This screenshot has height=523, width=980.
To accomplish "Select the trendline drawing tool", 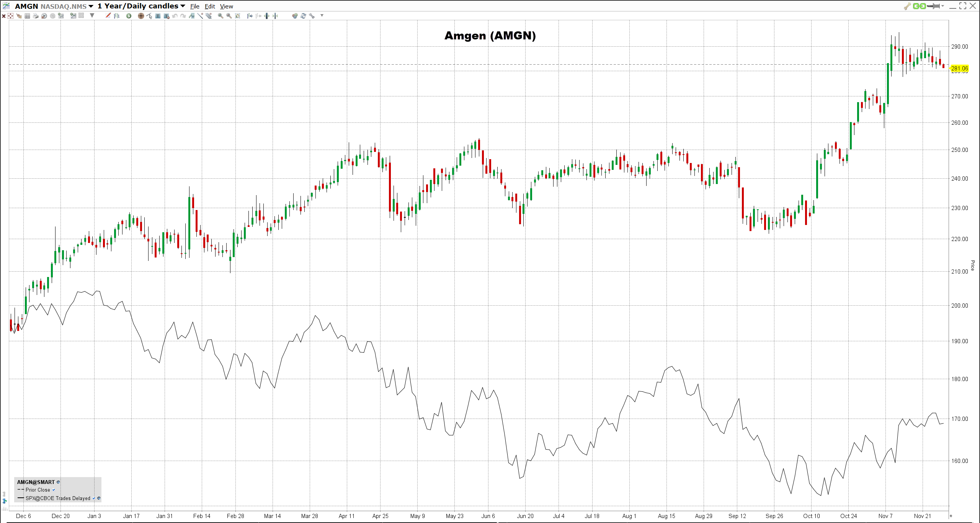I will pos(200,15).
